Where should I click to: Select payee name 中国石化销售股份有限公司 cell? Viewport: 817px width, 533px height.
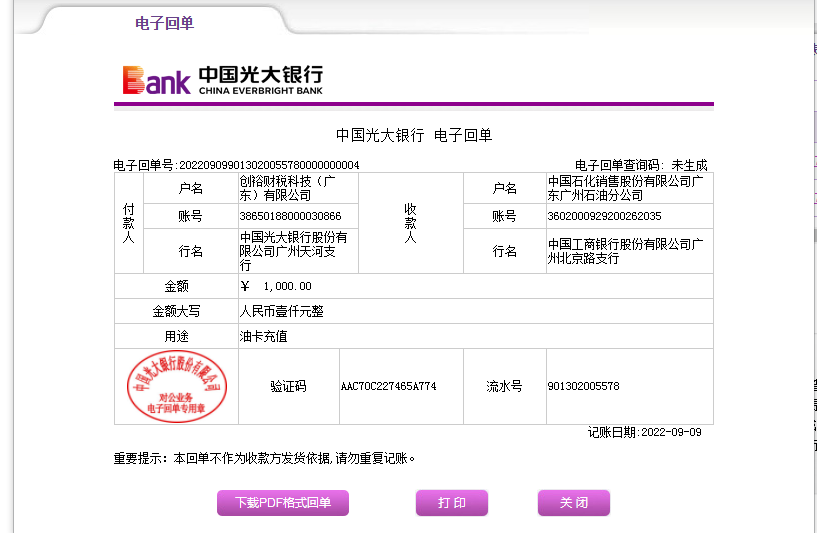tap(628, 188)
